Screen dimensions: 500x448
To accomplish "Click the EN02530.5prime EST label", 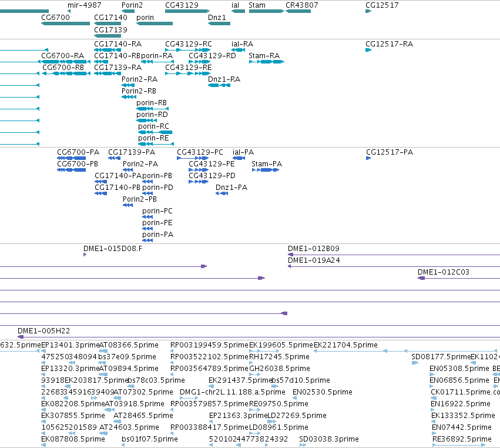I will (x=323, y=392).
